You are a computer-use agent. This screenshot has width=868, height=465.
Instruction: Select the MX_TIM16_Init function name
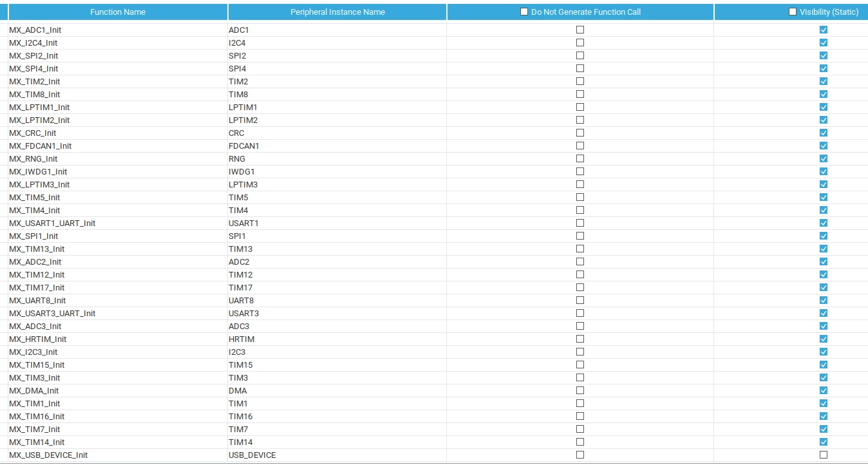pos(37,416)
